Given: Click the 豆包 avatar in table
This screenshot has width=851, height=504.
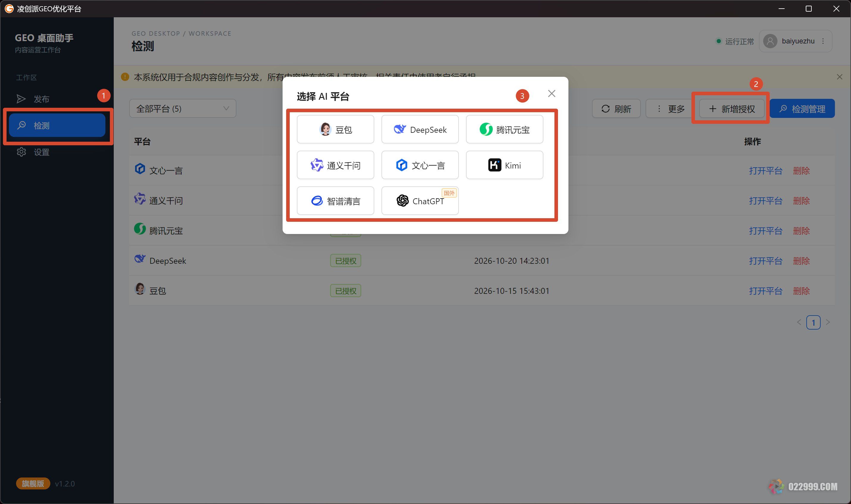Looking at the screenshot, I should click(140, 289).
